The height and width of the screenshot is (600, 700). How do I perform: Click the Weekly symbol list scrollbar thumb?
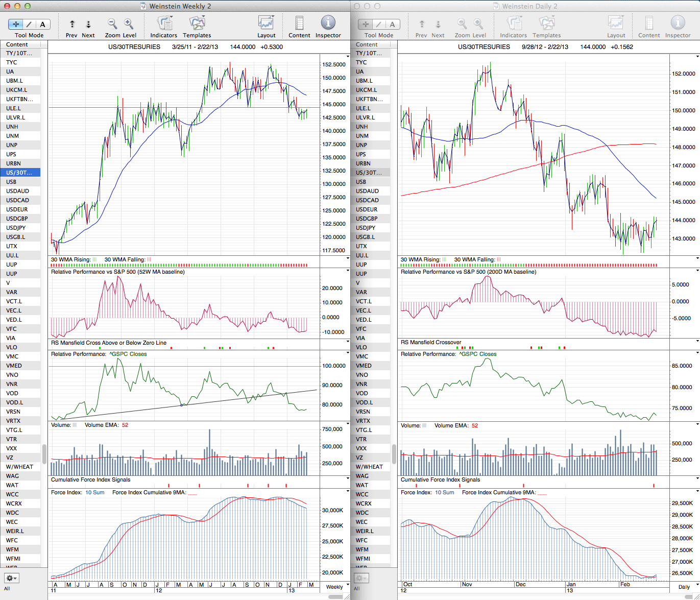tap(44, 453)
